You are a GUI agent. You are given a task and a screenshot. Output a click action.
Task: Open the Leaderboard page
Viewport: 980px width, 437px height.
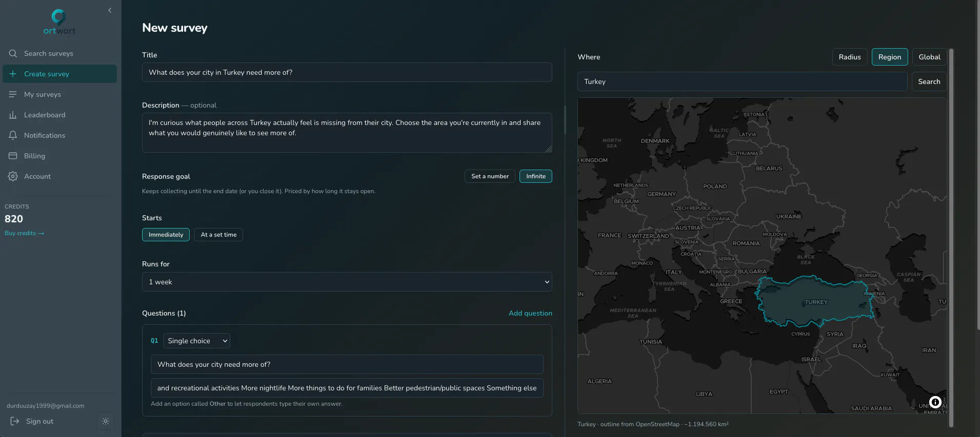click(x=59, y=115)
